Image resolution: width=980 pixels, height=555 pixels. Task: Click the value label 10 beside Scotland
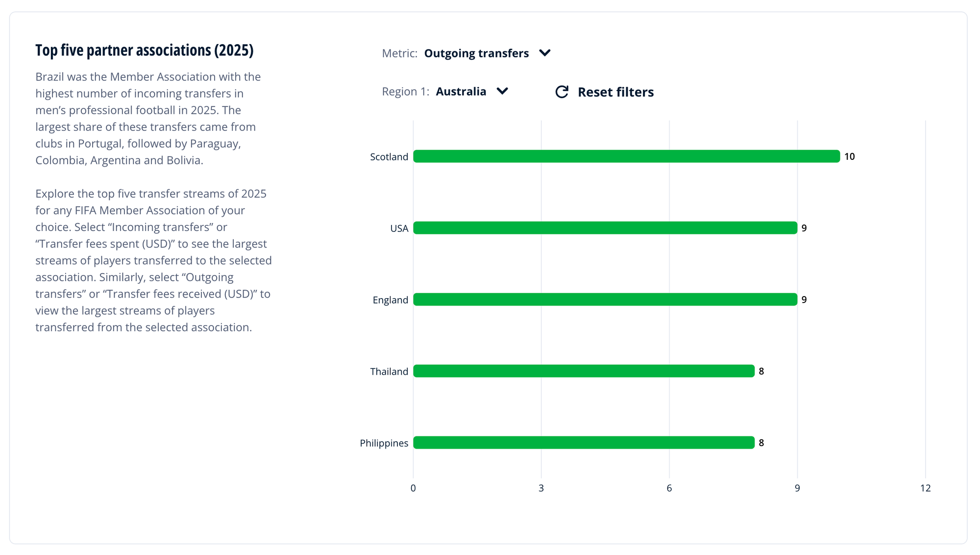(x=849, y=156)
